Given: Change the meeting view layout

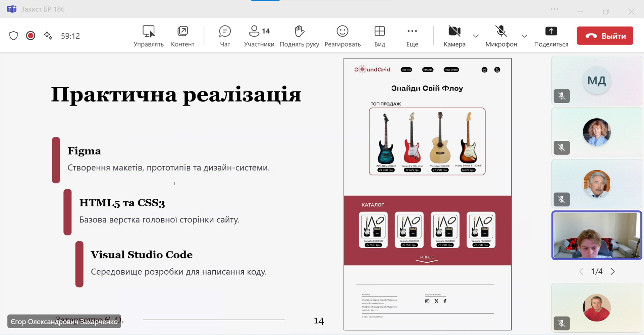Looking at the screenshot, I should tap(379, 36).
